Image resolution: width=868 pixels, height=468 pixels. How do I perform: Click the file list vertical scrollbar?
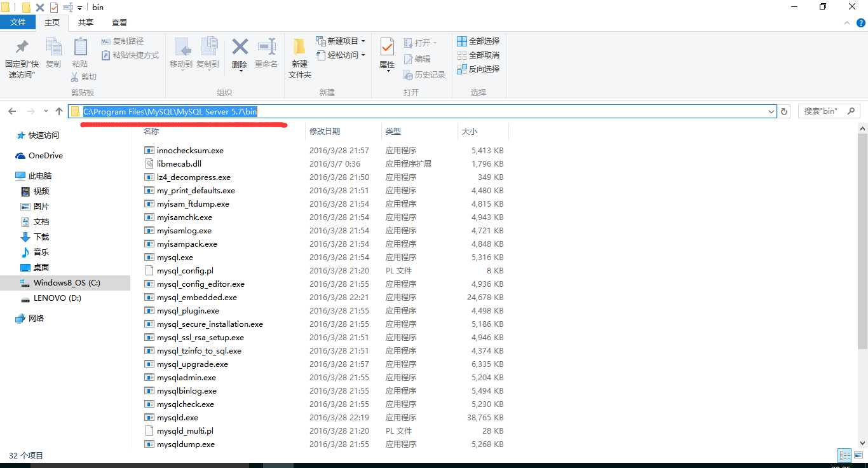coord(862,241)
